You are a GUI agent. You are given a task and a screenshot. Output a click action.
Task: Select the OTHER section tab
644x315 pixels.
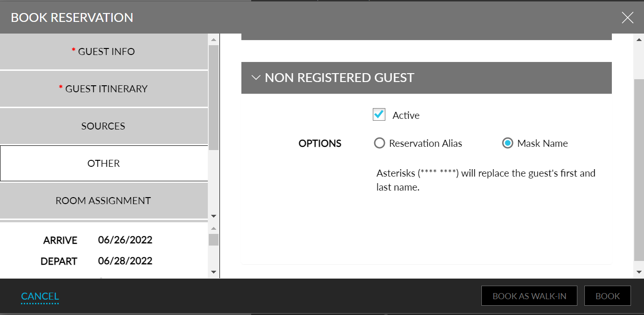[x=103, y=163]
